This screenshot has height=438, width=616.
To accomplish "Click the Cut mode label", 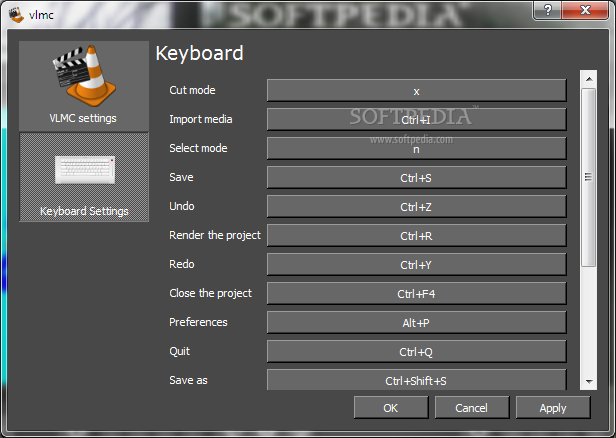I will click(192, 90).
